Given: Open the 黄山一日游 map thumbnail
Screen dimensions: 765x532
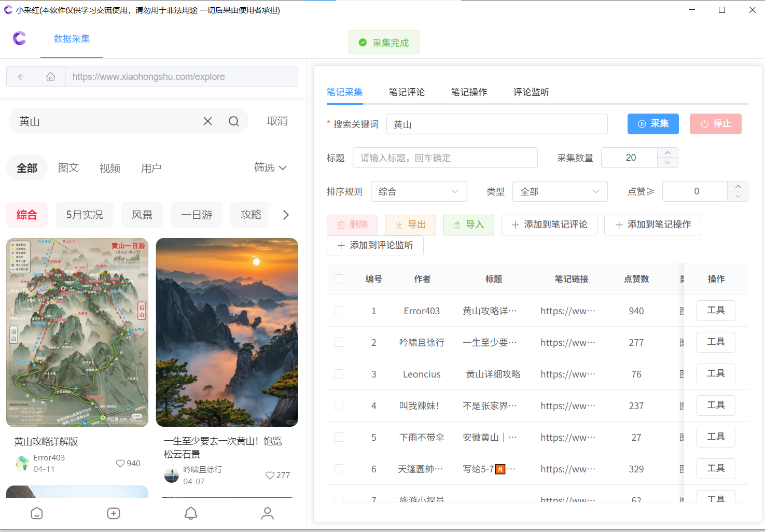Looking at the screenshot, I should click(x=77, y=332).
